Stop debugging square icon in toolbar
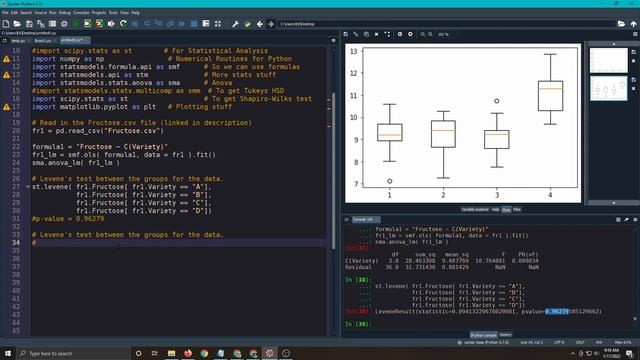Screen dimensions: 640x360 pos(194,24)
